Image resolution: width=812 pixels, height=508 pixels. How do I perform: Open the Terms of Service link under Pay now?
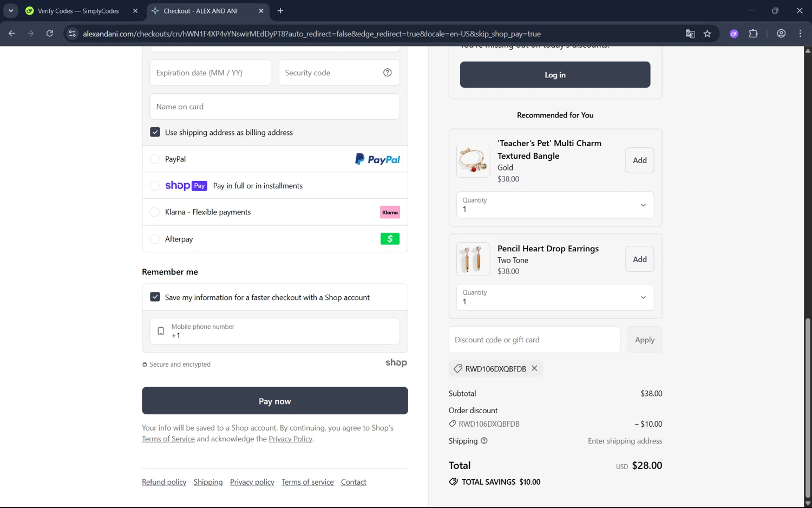(168, 439)
